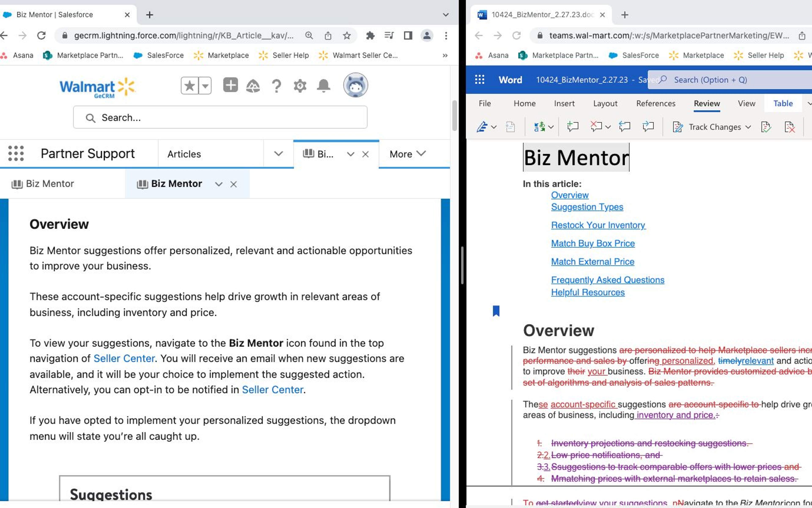Click the Restock Your Inventory link

[598, 225]
